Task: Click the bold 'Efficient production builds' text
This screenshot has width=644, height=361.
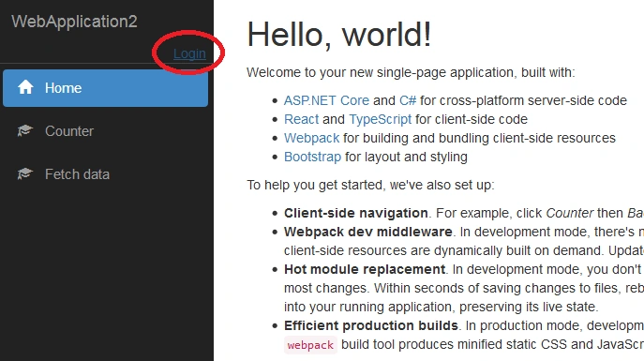Action: pos(371,325)
